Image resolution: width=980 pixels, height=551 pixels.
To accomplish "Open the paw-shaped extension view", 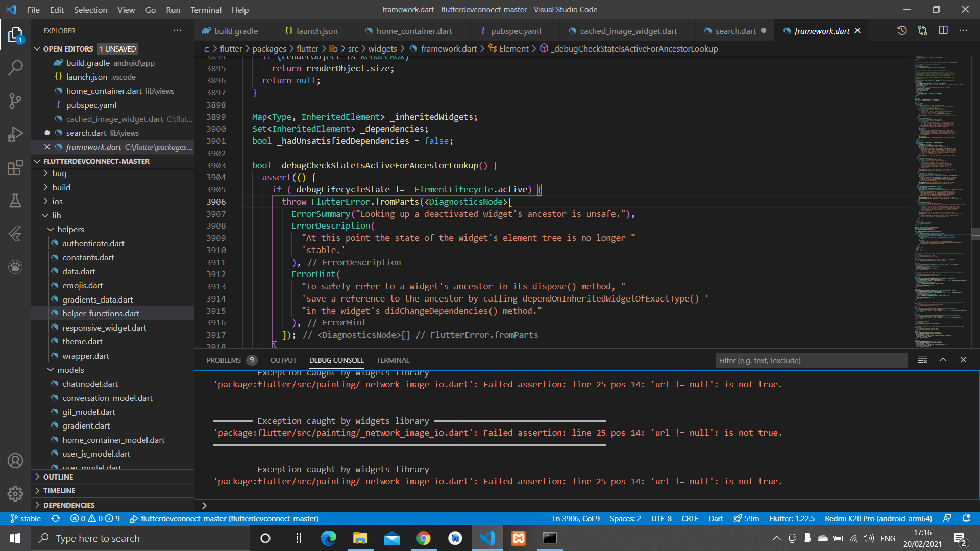I will [15, 267].
